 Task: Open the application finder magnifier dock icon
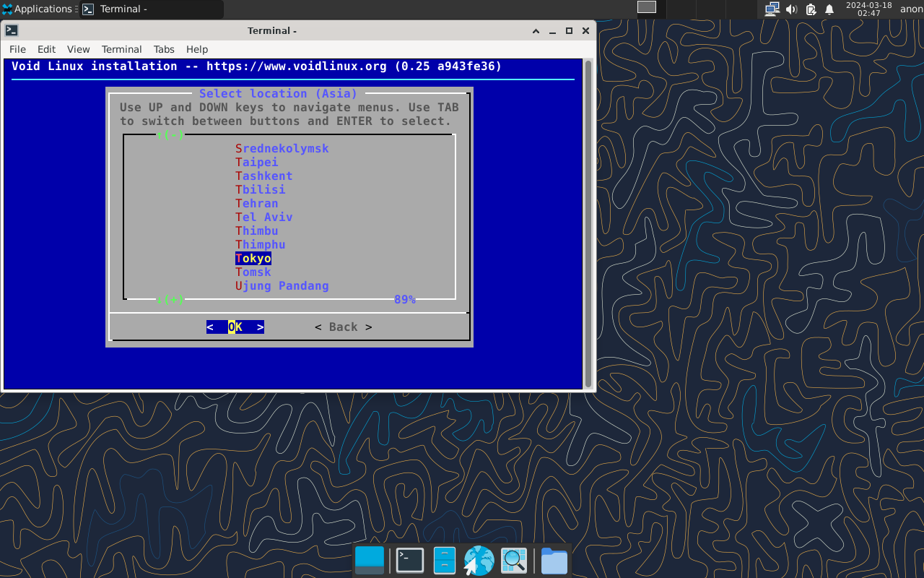pyautogui.click(x=514, y=561)
